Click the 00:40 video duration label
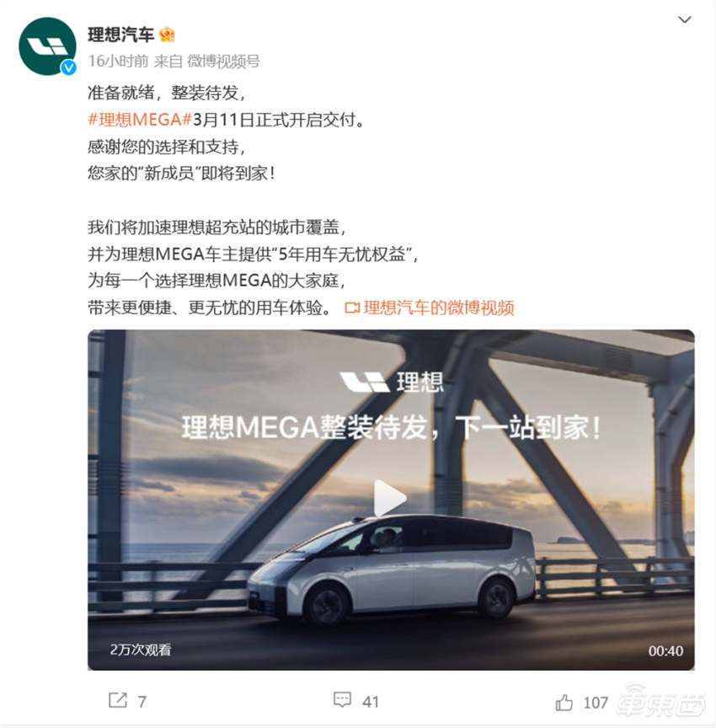716x728 pixels. (x=665, y=651)
